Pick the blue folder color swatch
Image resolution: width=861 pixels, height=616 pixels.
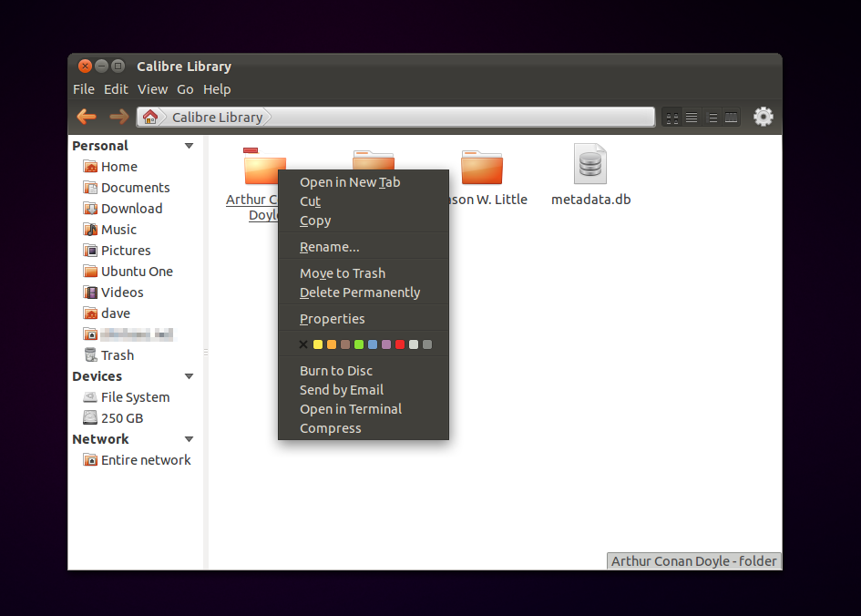373,344
